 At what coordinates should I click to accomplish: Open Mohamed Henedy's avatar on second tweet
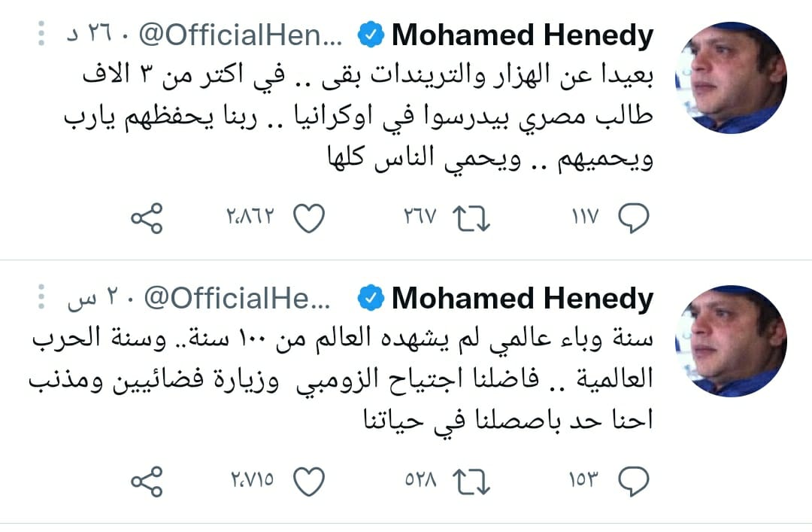point(730,339)
